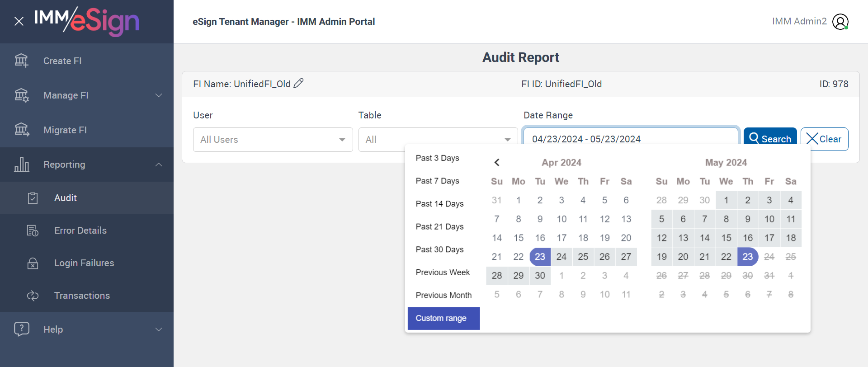Image resolution: width=868 pixels, height=367 pixels.
Task: Open Create FI from the sidebar
Action: coord(62,61)
